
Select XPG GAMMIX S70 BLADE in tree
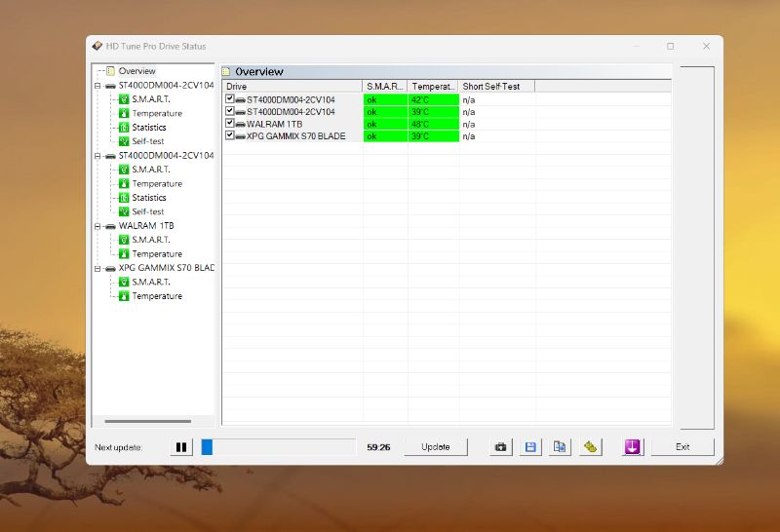pyautogui.click(x=166, y=268)
